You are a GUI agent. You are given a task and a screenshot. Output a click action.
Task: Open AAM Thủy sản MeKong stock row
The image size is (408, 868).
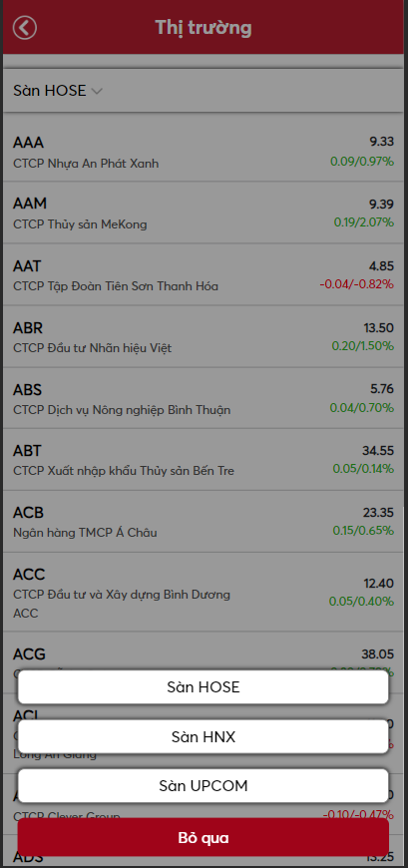pos(204,213)
